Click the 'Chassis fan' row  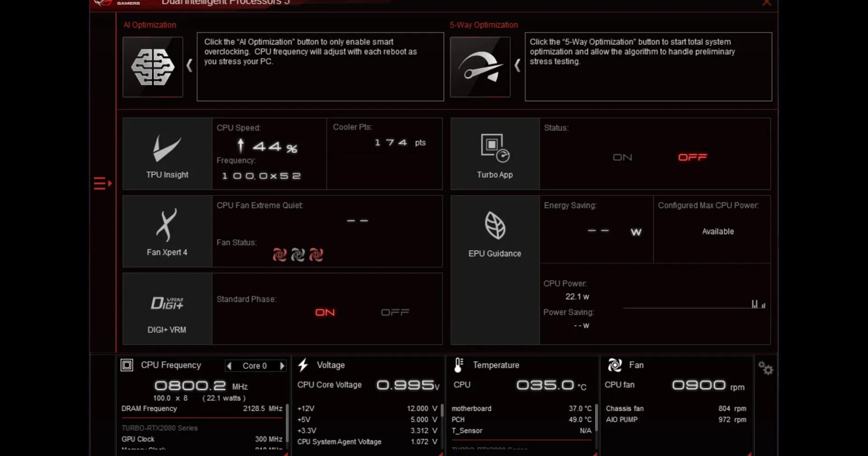coord(676,408)
